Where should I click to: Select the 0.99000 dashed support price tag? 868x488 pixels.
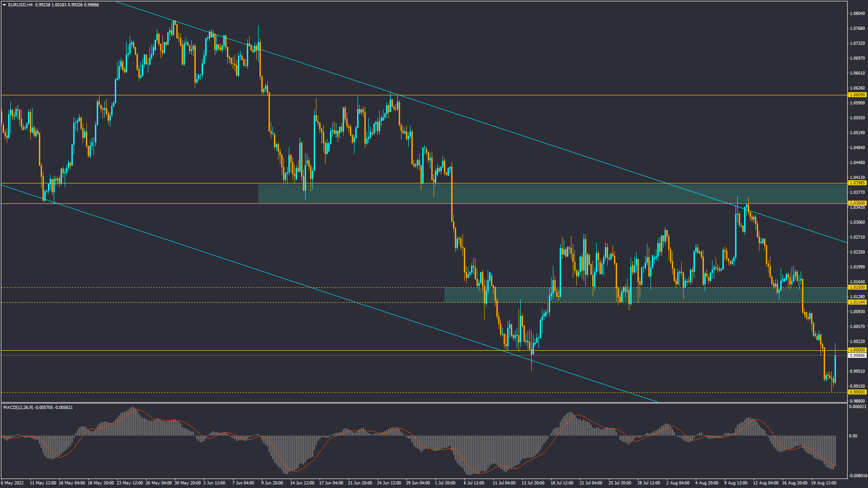857,392
